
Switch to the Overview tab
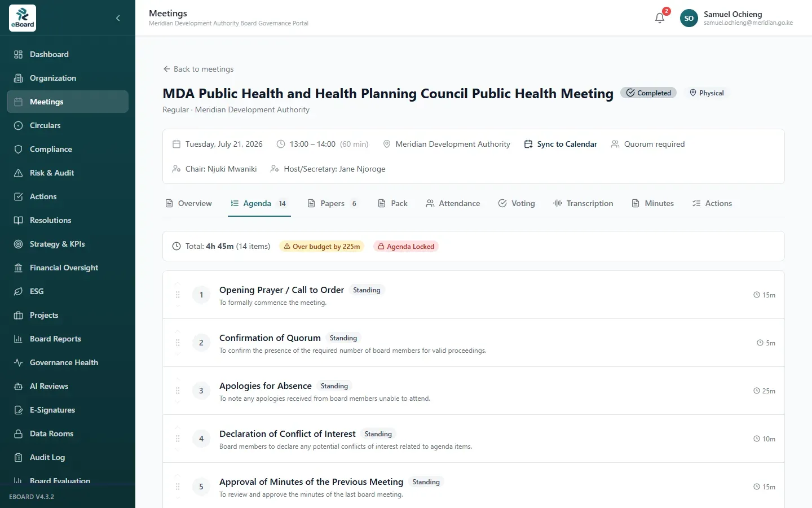[188, 203]
